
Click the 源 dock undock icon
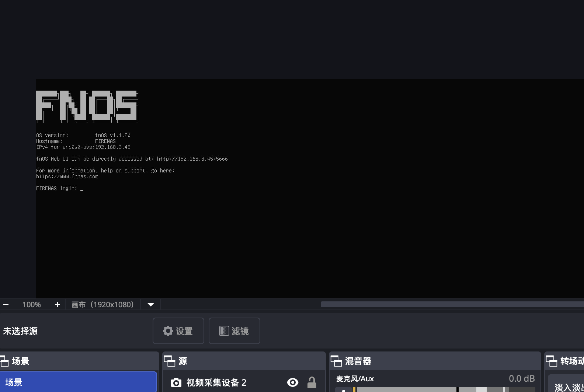coord(170,361)
